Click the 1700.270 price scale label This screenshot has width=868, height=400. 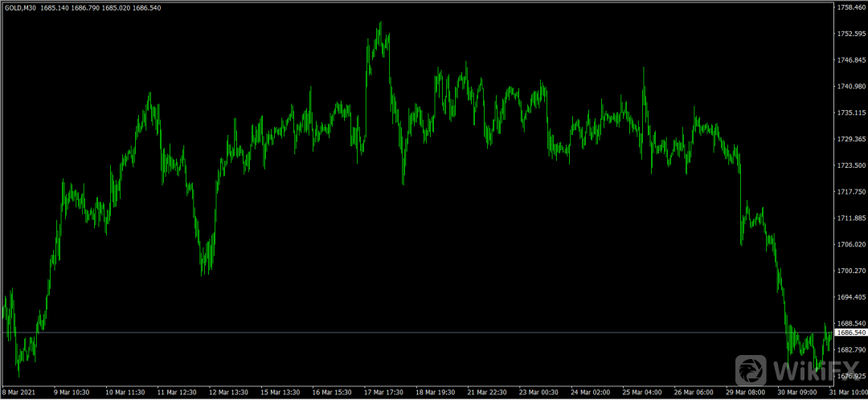point(851,271)
